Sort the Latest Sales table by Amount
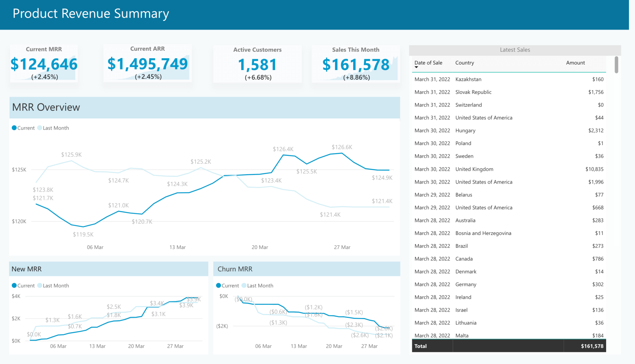 tap(575, 63)
